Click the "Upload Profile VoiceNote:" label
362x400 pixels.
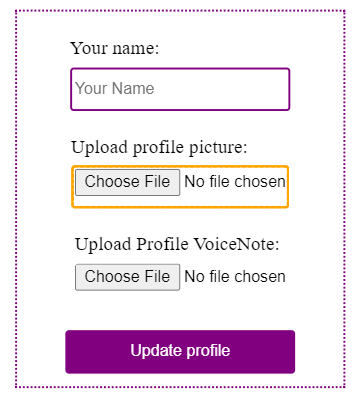177,244
